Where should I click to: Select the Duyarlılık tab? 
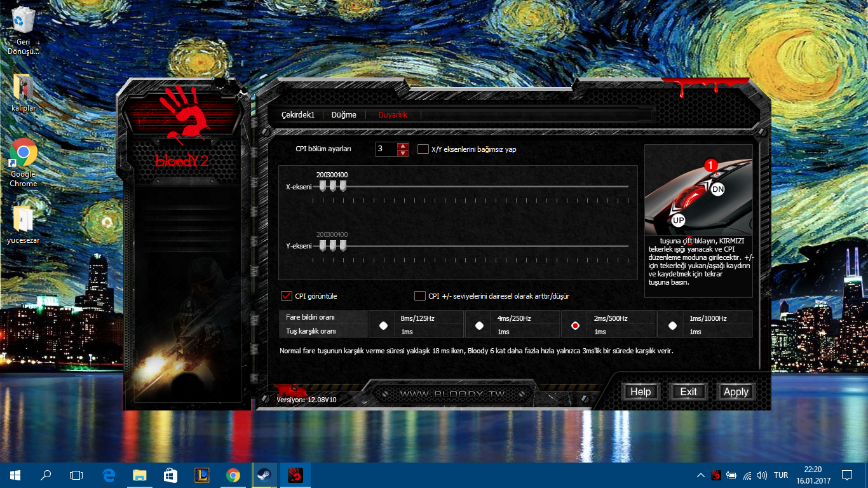393,115
